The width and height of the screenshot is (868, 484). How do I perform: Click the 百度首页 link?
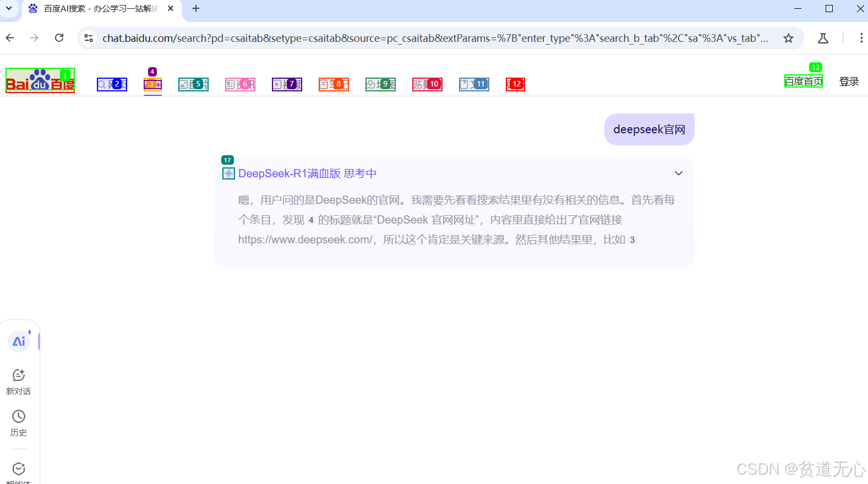(804, 81)
